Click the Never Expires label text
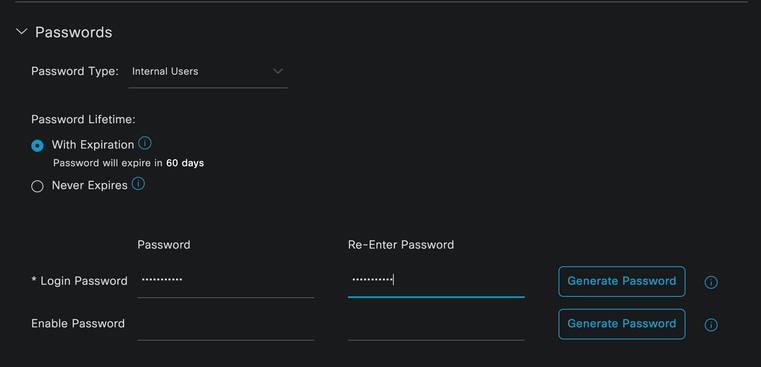This screenshot has height=367, width=761. [x=89, y=185]
